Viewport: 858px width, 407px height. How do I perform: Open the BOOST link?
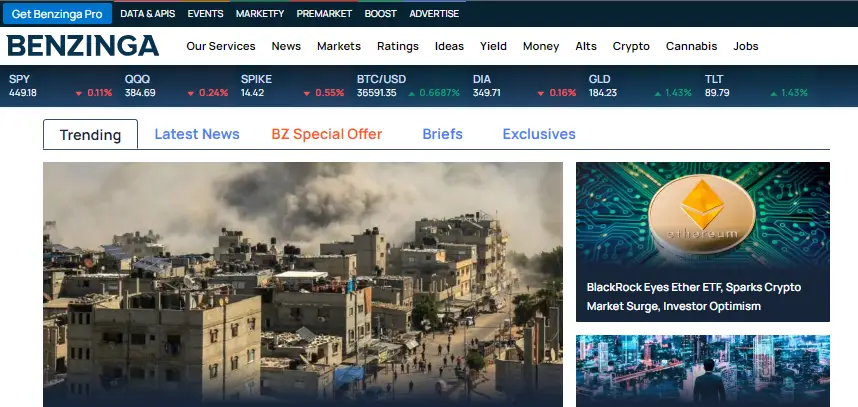(380, 14)
